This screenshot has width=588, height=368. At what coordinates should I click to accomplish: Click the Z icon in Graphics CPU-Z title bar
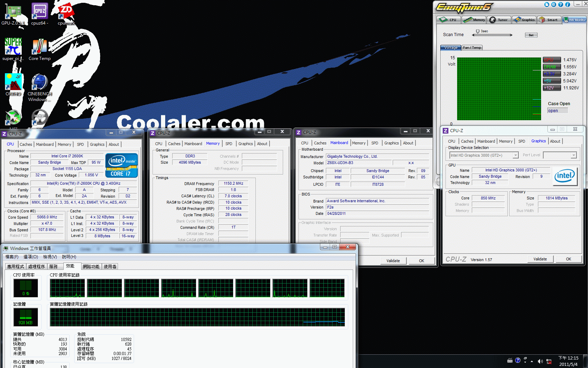[x=446, y=131]
